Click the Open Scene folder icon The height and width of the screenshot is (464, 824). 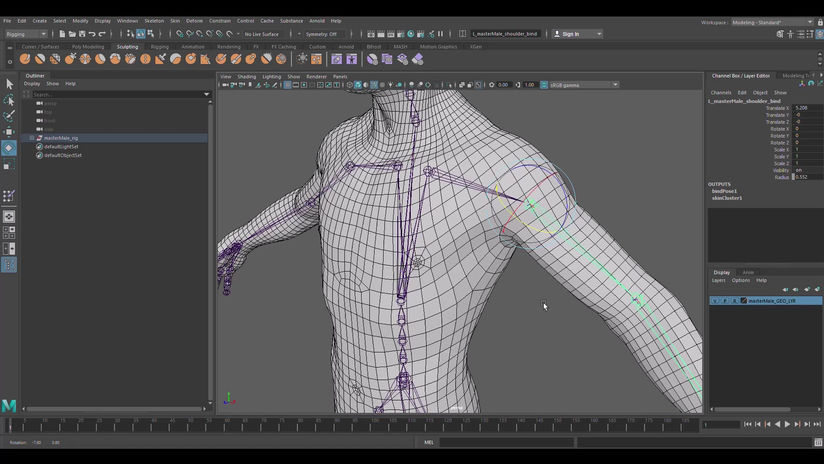(x=70, y=33)
